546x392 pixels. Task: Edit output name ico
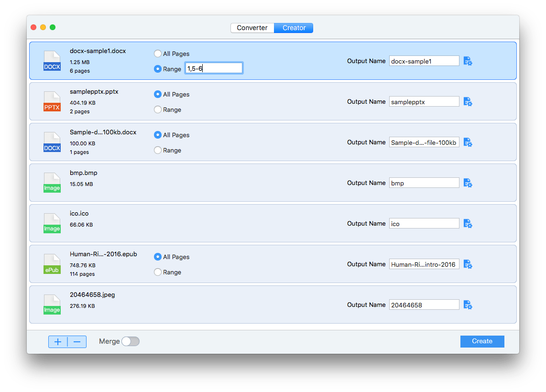pyautogui.click(x=424, y=224)
